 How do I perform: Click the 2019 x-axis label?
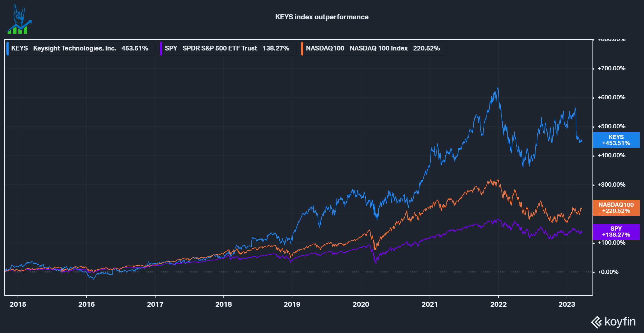[x=292, y=304]
